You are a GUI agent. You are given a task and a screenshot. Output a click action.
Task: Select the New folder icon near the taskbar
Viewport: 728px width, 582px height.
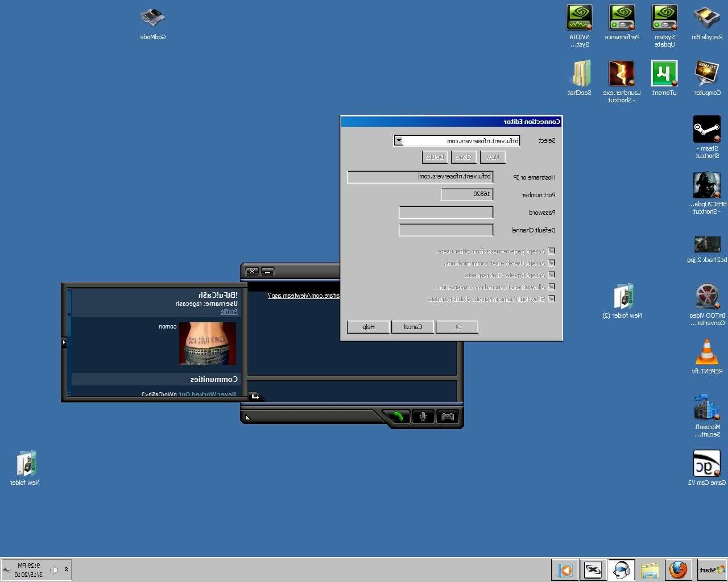pyautogui.click(x=25, y=468)
